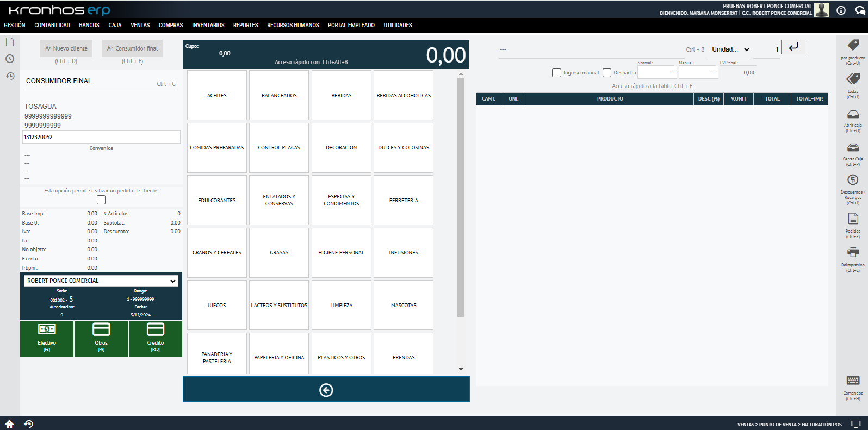Viewport: 868px width, 430px height.
Task: Select Efectivo cash payment option
Action: pos(47,338)
